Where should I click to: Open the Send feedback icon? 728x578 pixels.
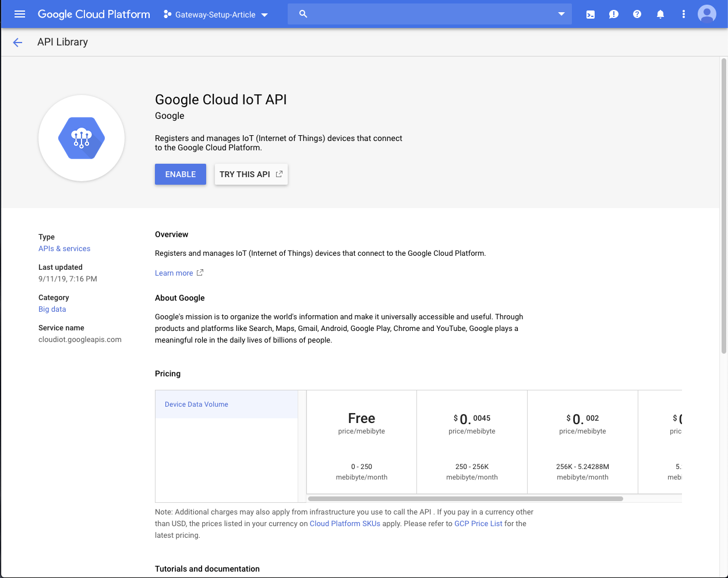click(613, 14)
